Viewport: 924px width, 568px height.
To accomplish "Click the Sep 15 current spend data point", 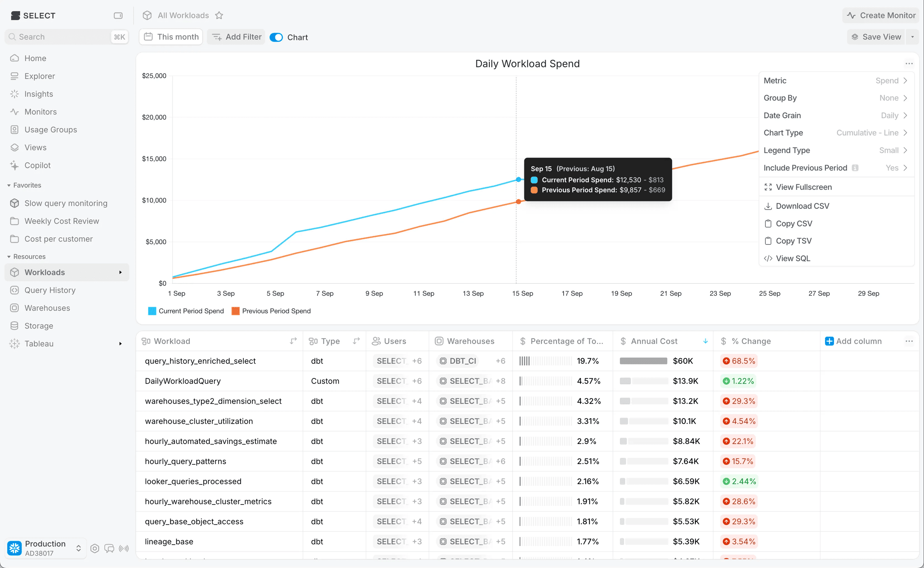I will [519, 179].
